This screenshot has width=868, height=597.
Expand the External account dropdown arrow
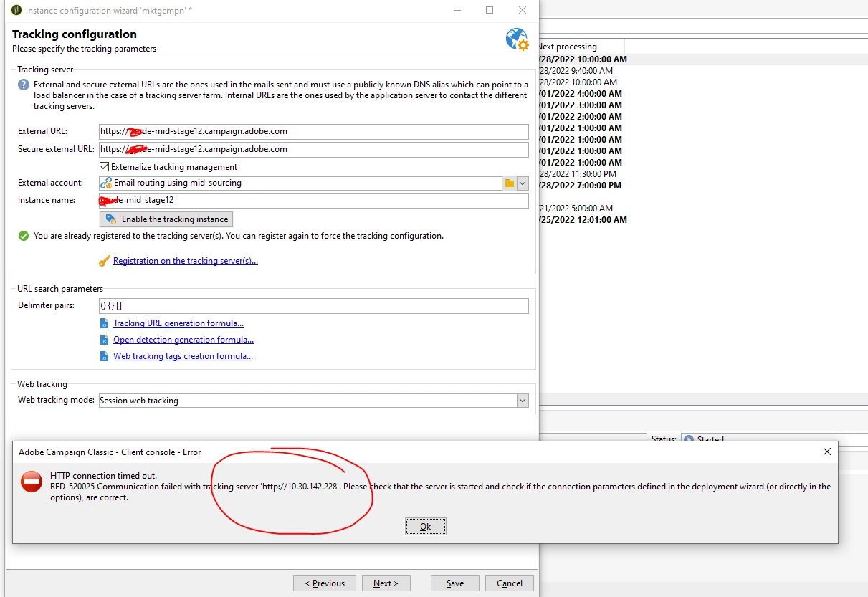click(523, 183)
